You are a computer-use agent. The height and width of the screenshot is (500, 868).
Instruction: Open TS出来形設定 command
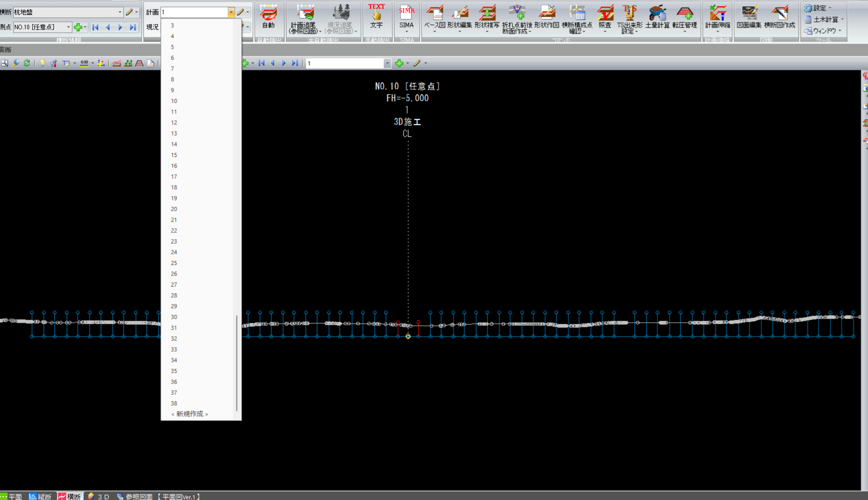(629, 19)
